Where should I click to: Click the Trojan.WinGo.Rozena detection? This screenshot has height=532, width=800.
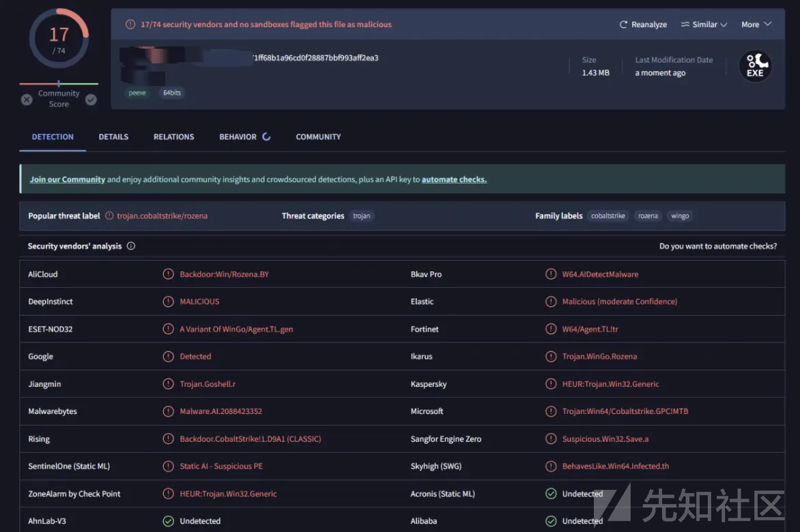(x=599, y=357)
